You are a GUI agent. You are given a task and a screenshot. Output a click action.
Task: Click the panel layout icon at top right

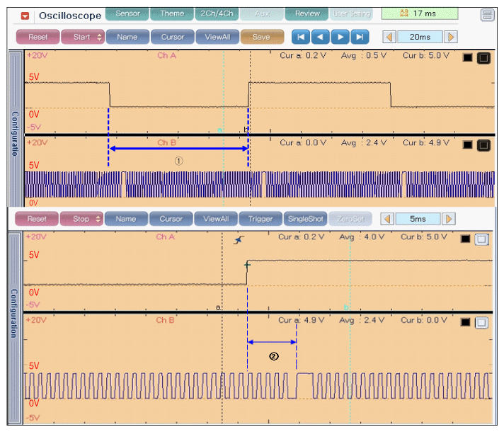(x=487, y=15)
